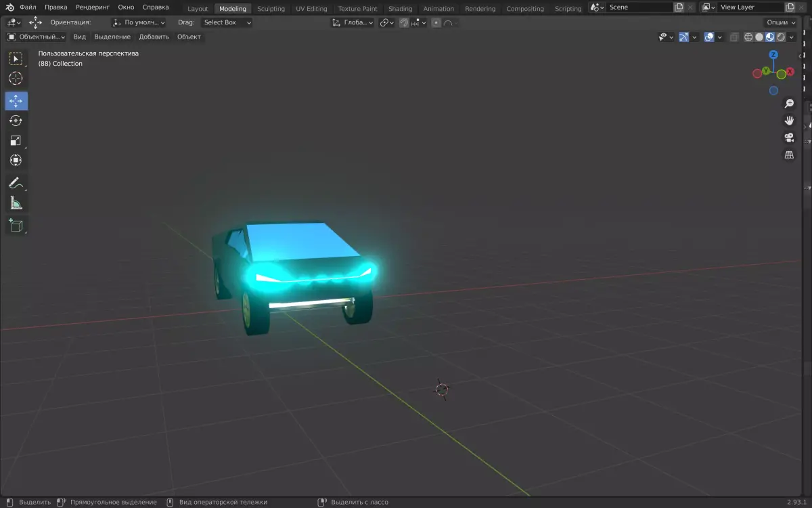Click the blue Z axis on gizmo
The width and height of the screenshot is (812, 508).
click(773, 55)
